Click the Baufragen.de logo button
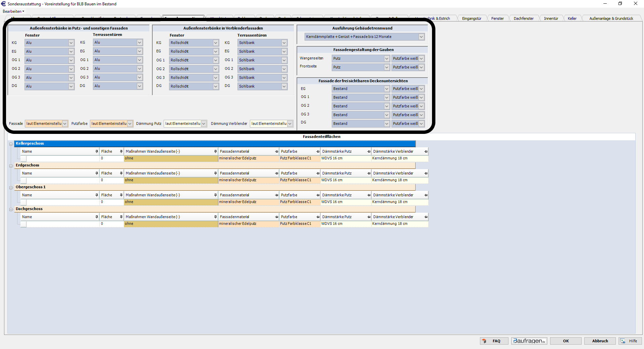644x349 pixels. coord(529,341)
